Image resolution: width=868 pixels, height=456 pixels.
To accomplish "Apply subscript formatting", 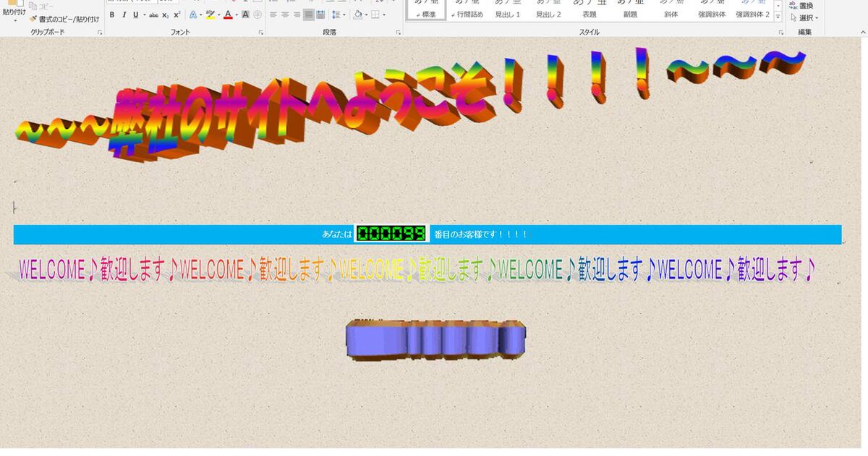I will pyautogui.click(x=165, y=14).
